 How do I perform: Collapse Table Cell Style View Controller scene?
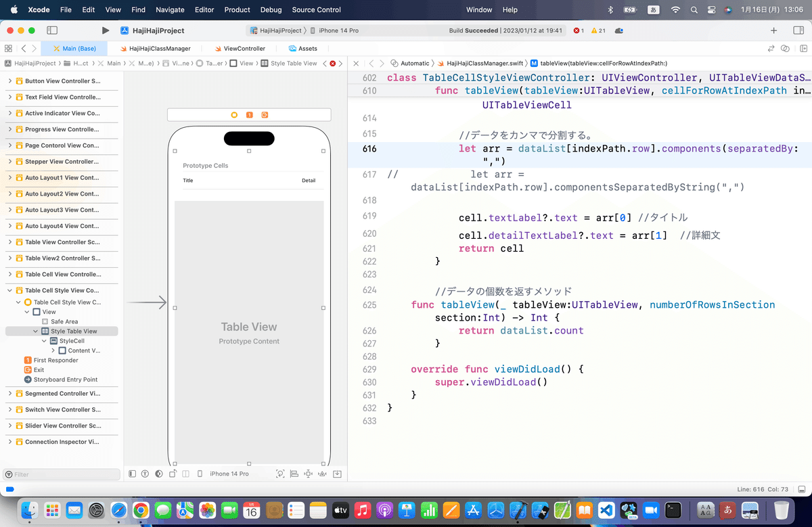click(x=9, y=290)
